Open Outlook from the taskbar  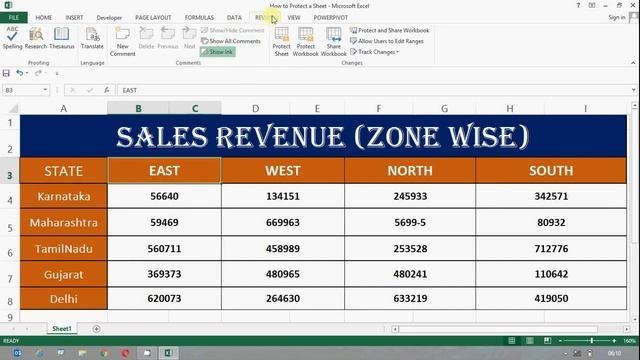coord(18,353)
